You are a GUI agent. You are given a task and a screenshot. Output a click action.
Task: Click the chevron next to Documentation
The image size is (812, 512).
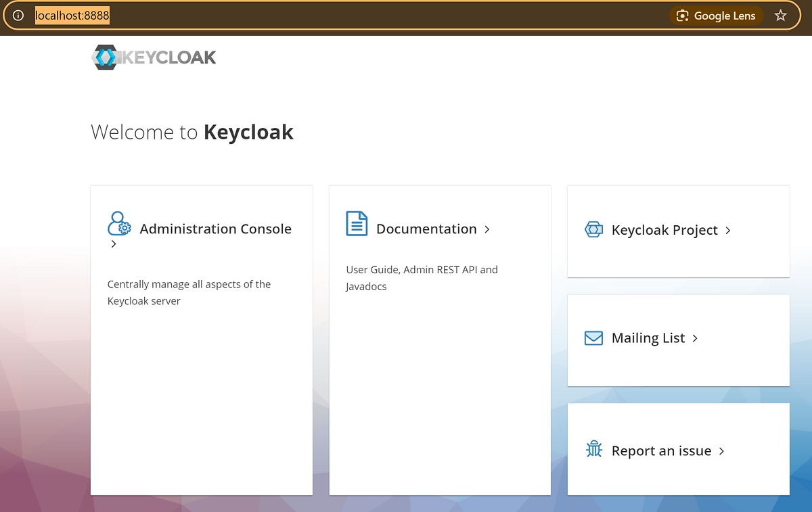click(487, 229)
